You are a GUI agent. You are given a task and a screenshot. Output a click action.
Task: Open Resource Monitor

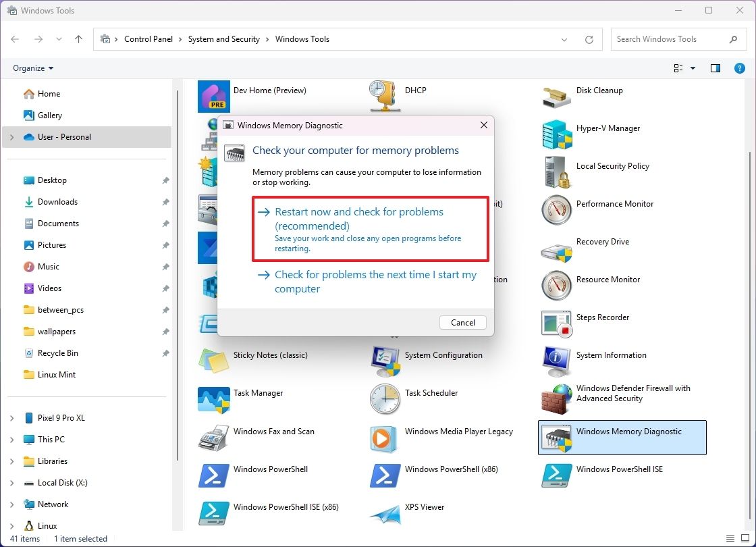coord(607,279)
